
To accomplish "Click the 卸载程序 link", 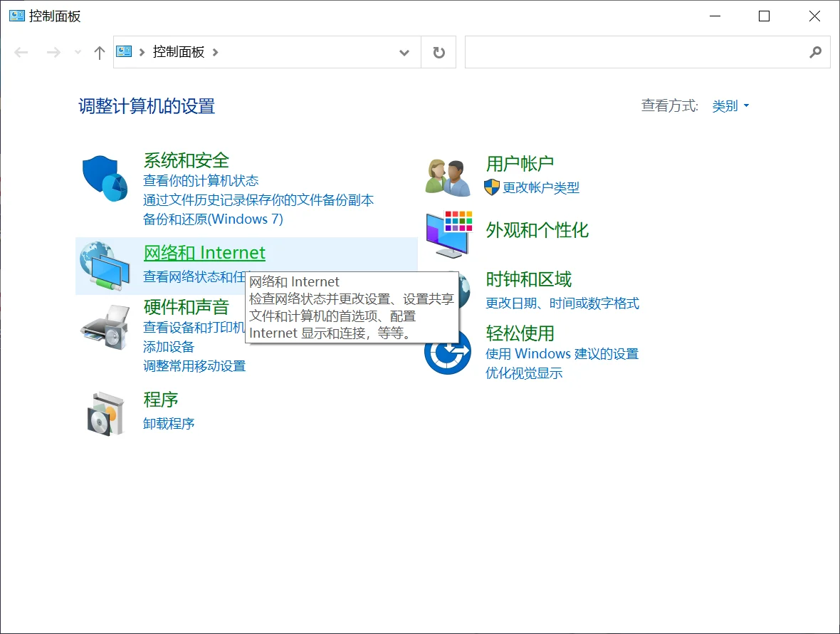I will coord(169,423).
